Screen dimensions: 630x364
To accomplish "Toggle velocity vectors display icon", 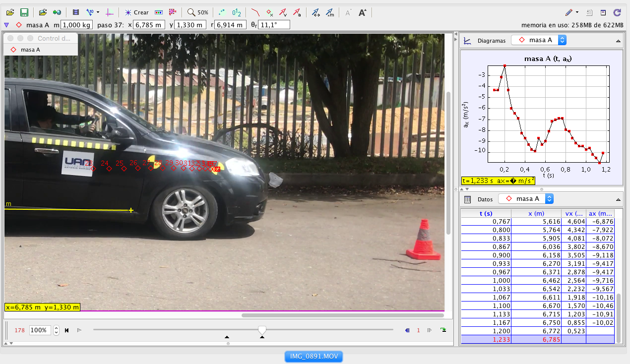I will [x=283, y=12].
